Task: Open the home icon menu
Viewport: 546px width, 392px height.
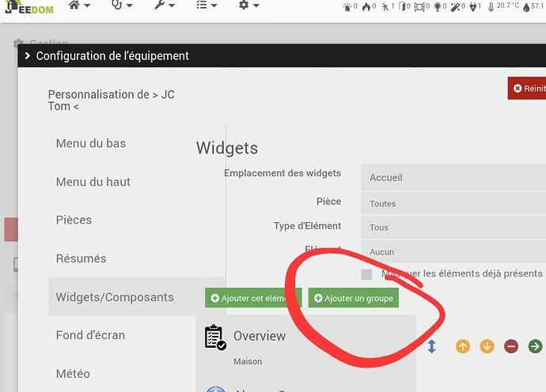Action: (x=79, y=5)
